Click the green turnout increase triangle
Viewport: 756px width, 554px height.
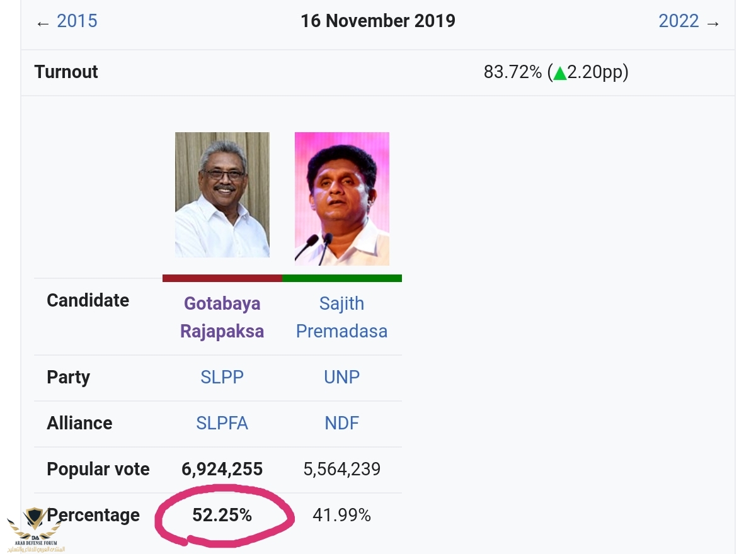[x=560, y=73]
